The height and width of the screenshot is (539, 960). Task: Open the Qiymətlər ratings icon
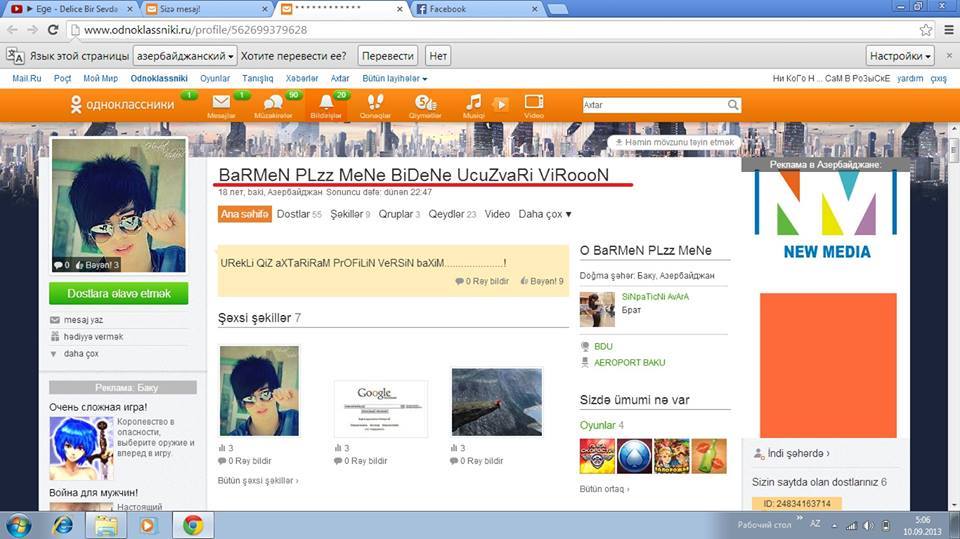425,105
